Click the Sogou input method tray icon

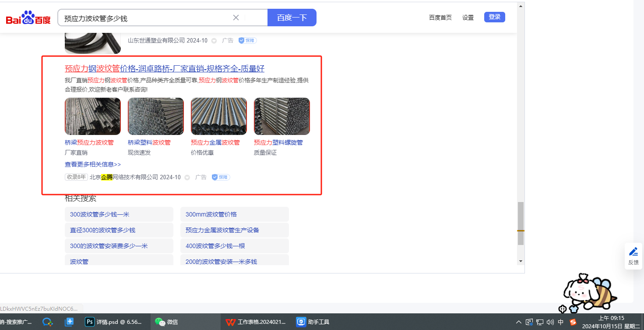(x=573, y=322)
